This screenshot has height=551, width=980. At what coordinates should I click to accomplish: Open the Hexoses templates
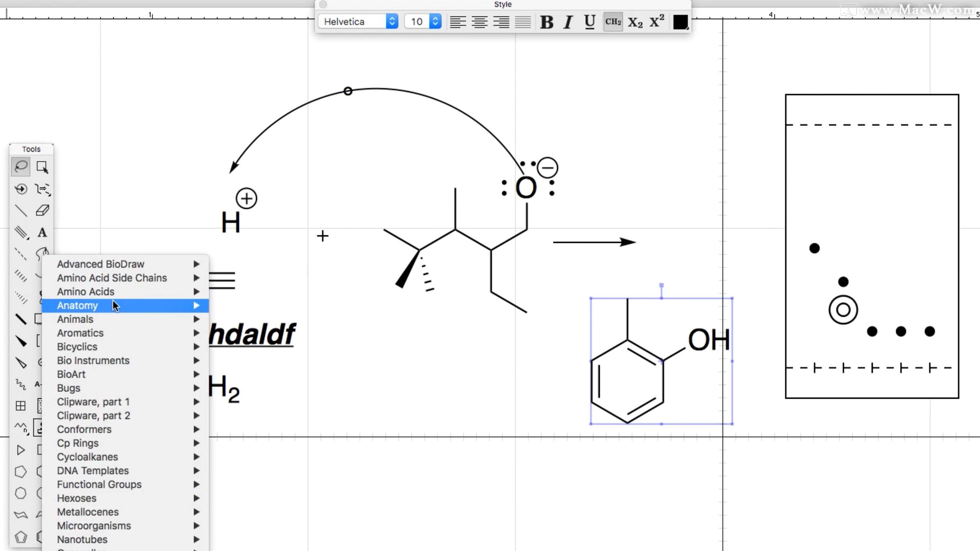tap(125, 498)
